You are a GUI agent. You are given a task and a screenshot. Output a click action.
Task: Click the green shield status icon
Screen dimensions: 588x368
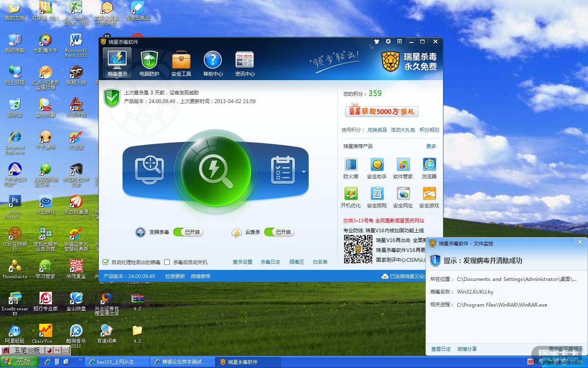[x=112, y=98]
